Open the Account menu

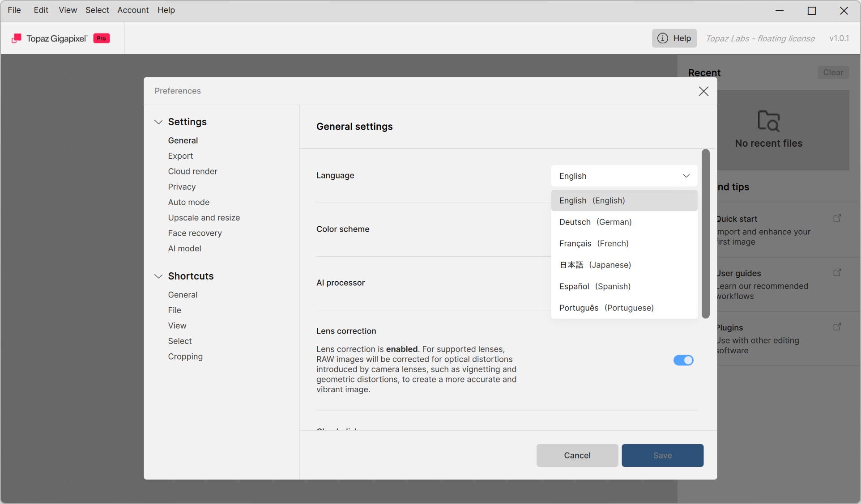(133, 10)
